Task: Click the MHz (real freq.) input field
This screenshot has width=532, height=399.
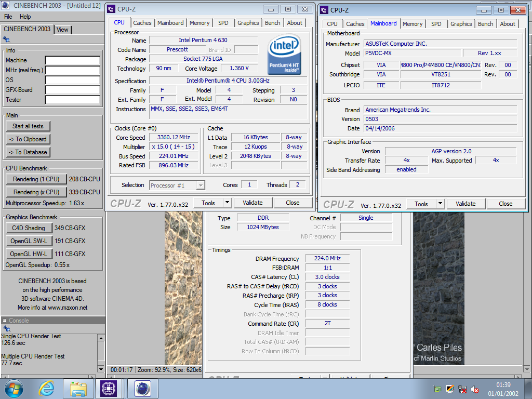Action: [73, 70]
